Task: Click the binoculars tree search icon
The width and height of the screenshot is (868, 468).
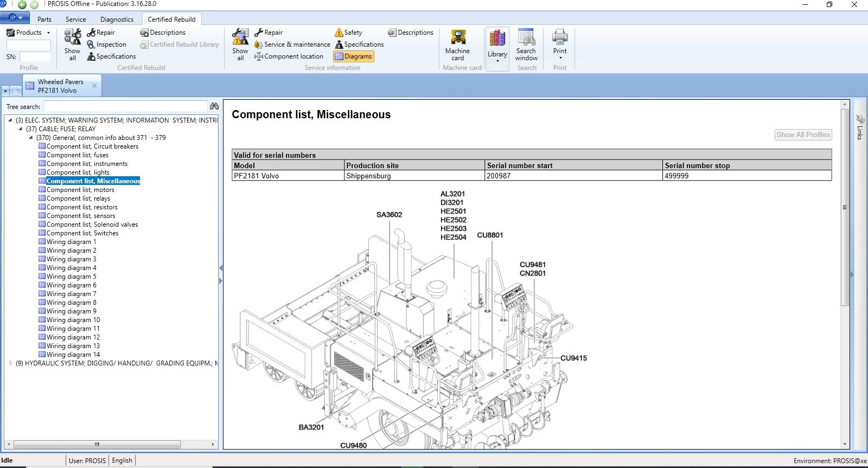Action: click(214, 106)
